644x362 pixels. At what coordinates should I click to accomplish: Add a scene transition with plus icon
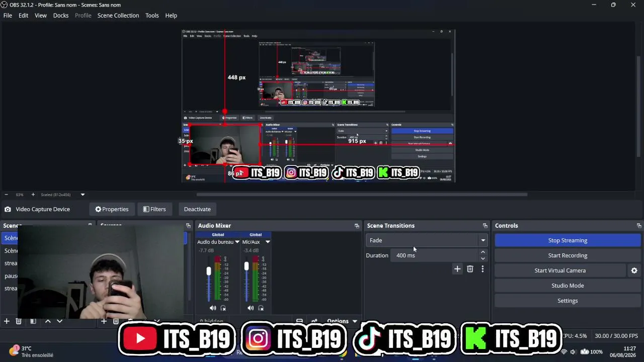pos(457,269)
